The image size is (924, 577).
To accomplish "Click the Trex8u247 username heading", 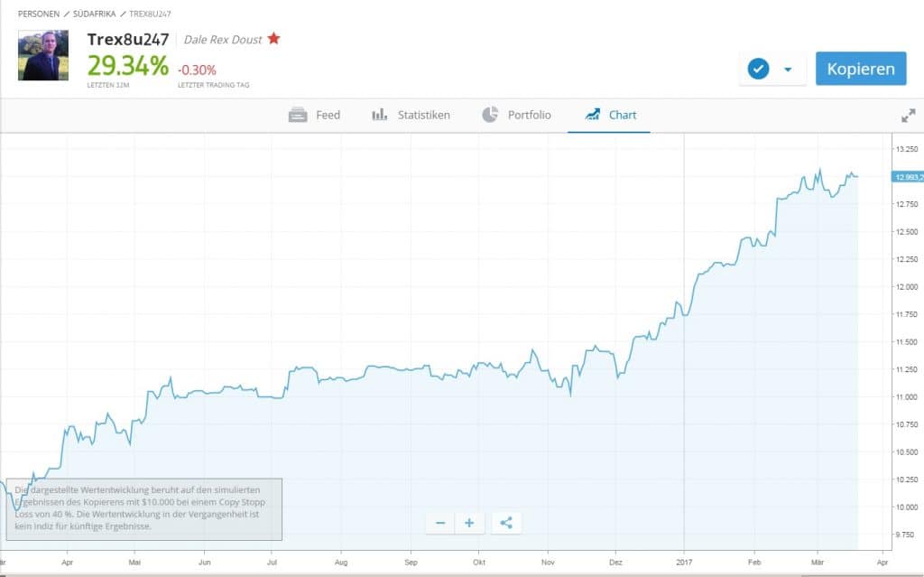I will [x=127, y=39].
